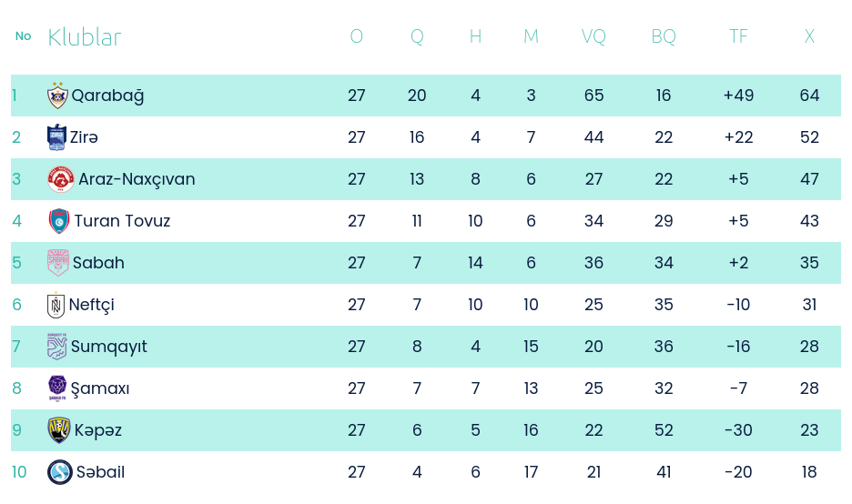
Task: Click the Turan Tovuz shield logo
Action: 59,221
